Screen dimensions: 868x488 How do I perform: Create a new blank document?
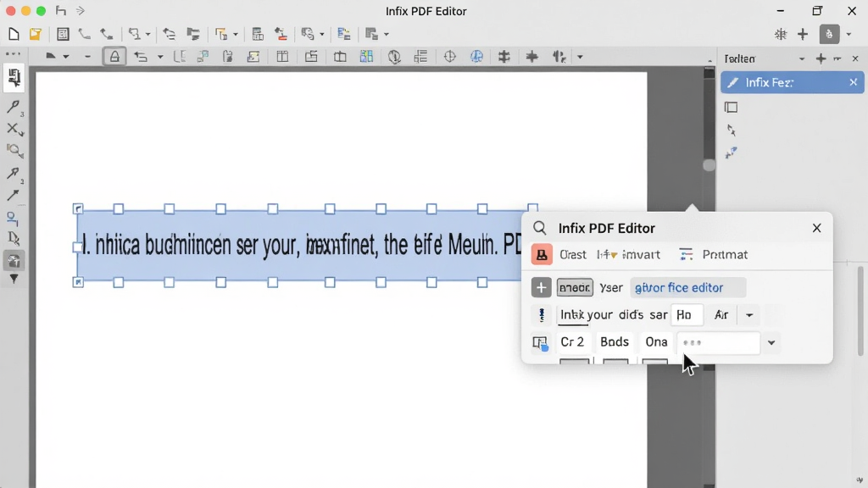tap(14, 34)
